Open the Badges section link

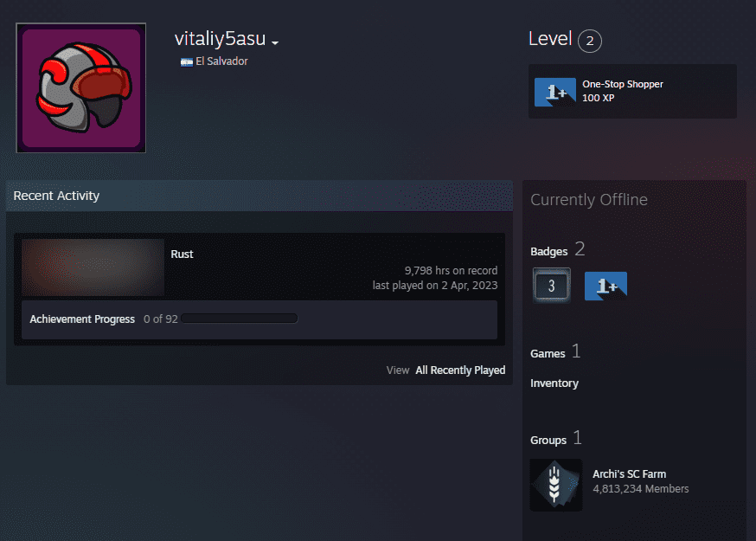pos(548,251)
